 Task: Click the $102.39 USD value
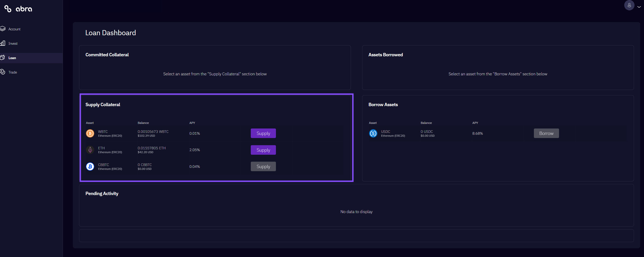click(x=146, y=136)
